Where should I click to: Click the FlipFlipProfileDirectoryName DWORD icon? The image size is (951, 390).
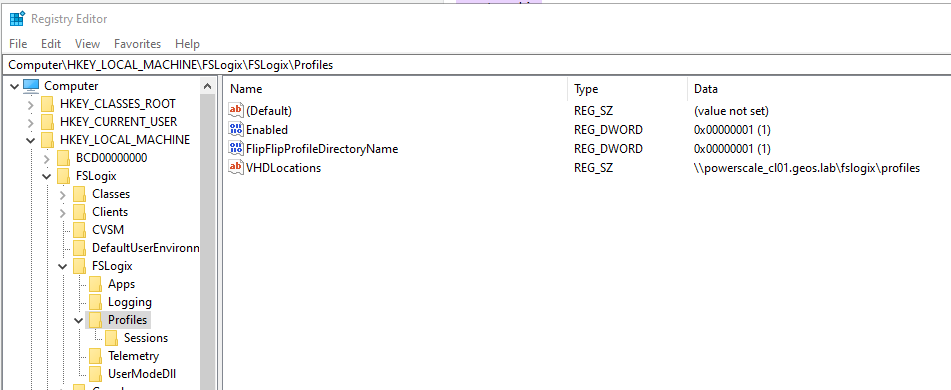click(235, 149)
